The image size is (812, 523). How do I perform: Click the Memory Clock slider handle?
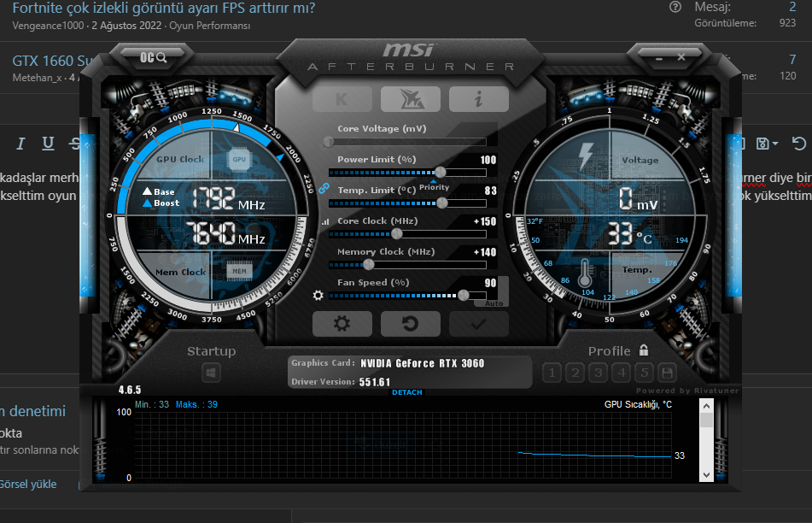pyautogui.click(x=368, y=265)
